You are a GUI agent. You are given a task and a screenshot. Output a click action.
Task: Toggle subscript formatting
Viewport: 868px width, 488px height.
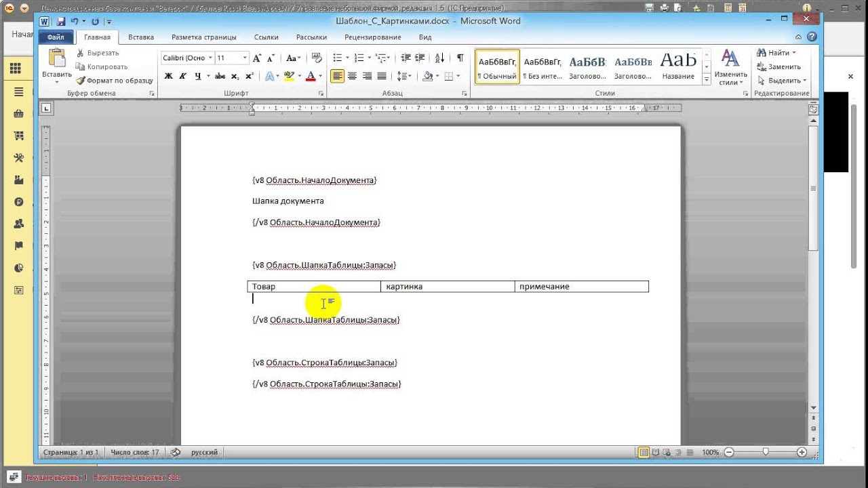tap(235, 76)
